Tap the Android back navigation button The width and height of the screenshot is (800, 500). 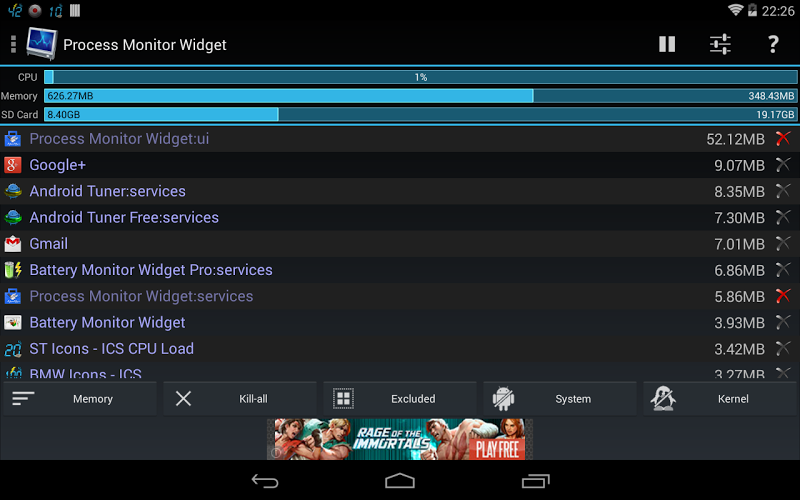pos(265,481)
